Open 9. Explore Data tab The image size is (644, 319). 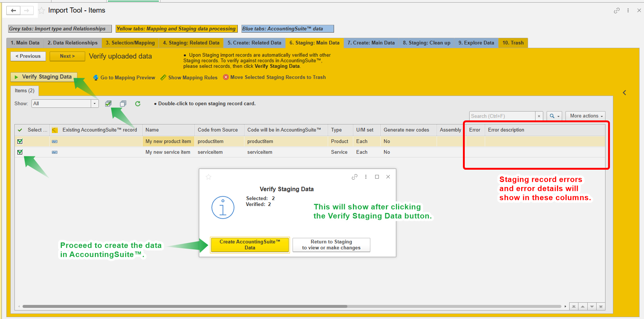[476, 43]
